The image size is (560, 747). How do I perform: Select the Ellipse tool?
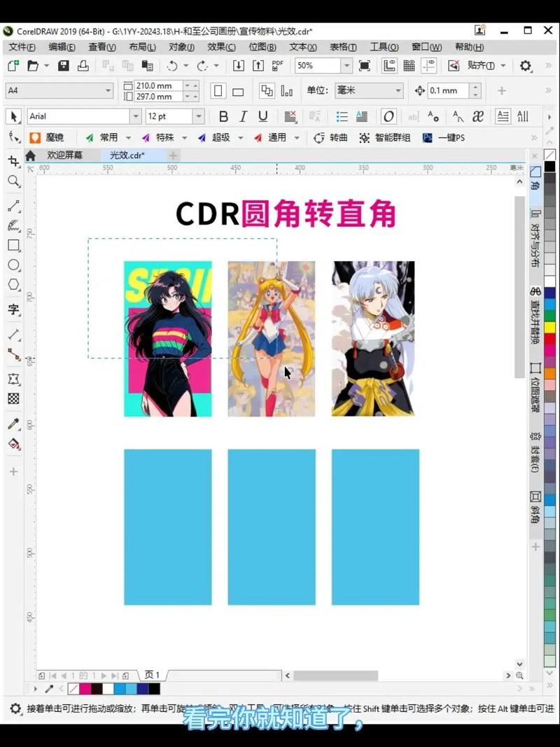tap(14, 265)
